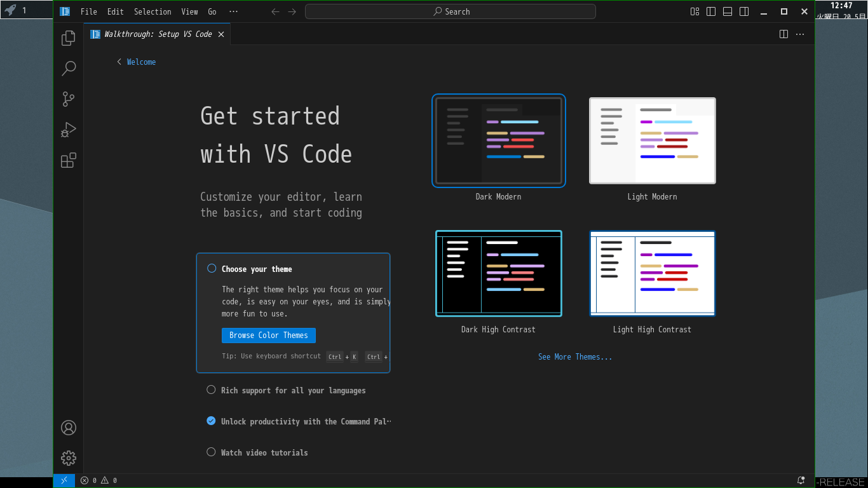Uncheck the 'Unlock productivity' completed step
Screen dimensions: 868x488
click(x=211, y=421)
